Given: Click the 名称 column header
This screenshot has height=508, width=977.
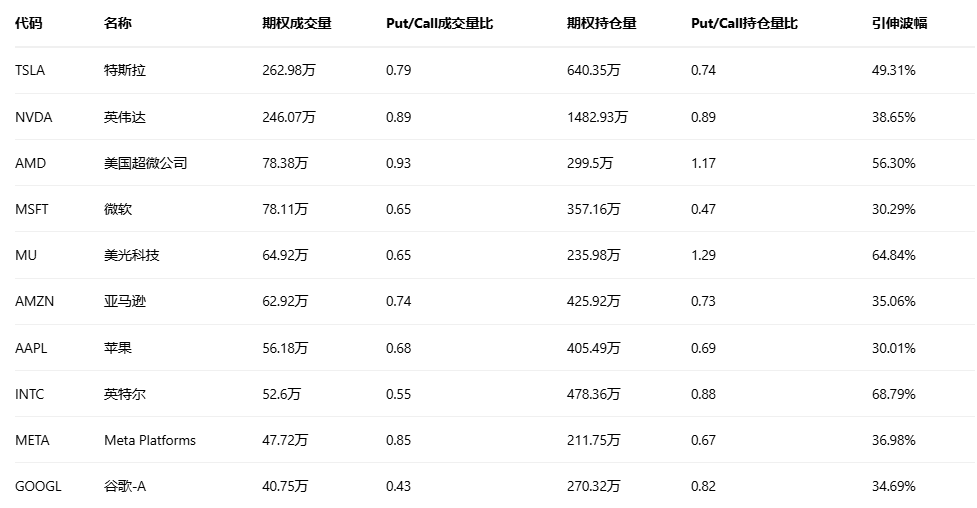Looking at the screenshot, I should [x=117, y=23].
